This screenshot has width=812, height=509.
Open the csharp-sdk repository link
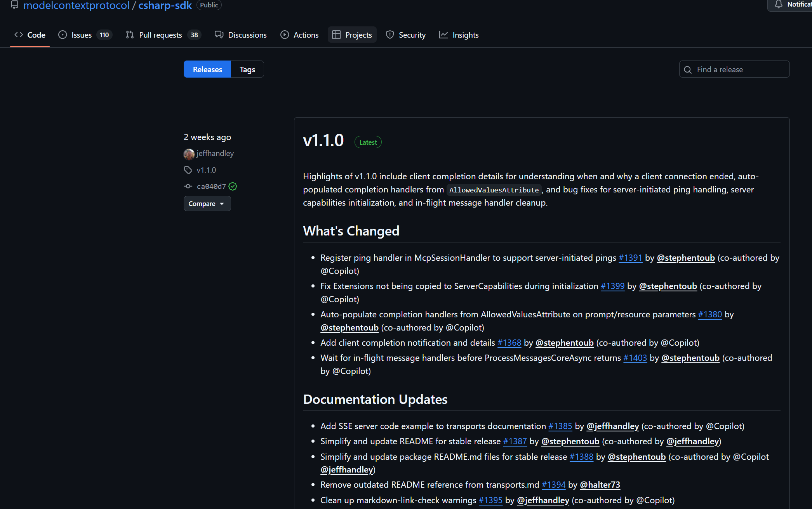tap(165, 5)
